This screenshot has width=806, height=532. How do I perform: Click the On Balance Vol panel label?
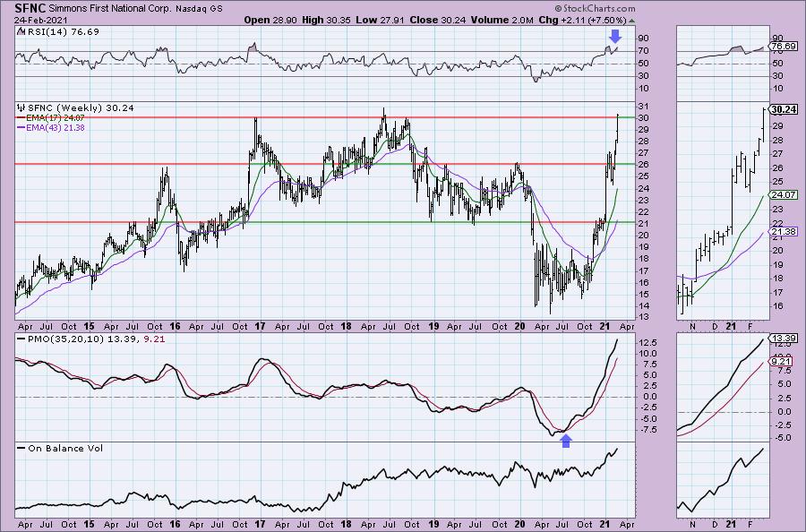pos(65,448)
